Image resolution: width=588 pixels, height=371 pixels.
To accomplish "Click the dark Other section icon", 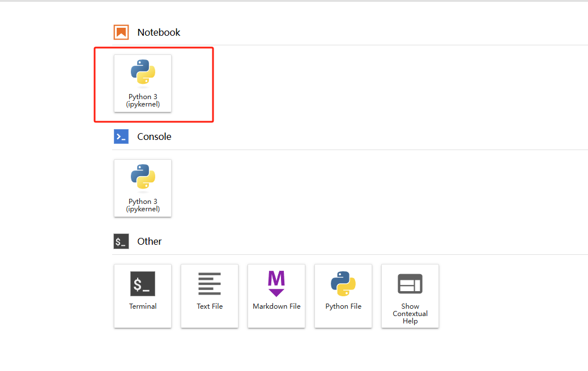I will point(121,241).
